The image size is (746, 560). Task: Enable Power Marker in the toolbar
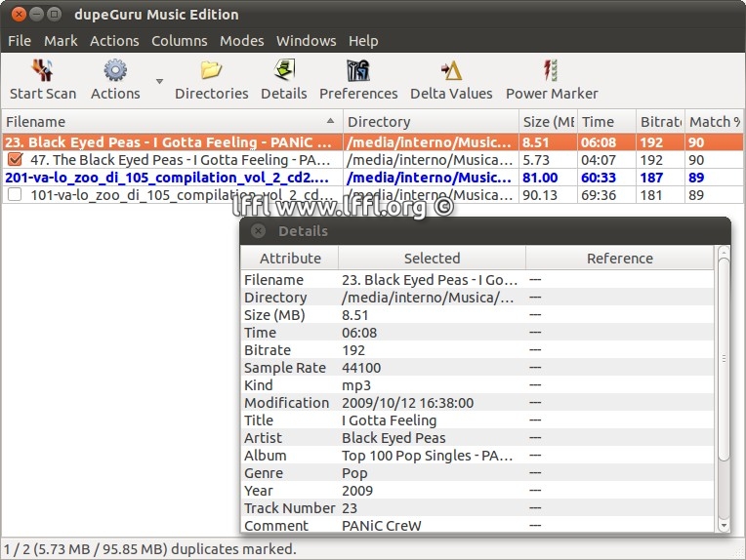(x=552, y=71)
